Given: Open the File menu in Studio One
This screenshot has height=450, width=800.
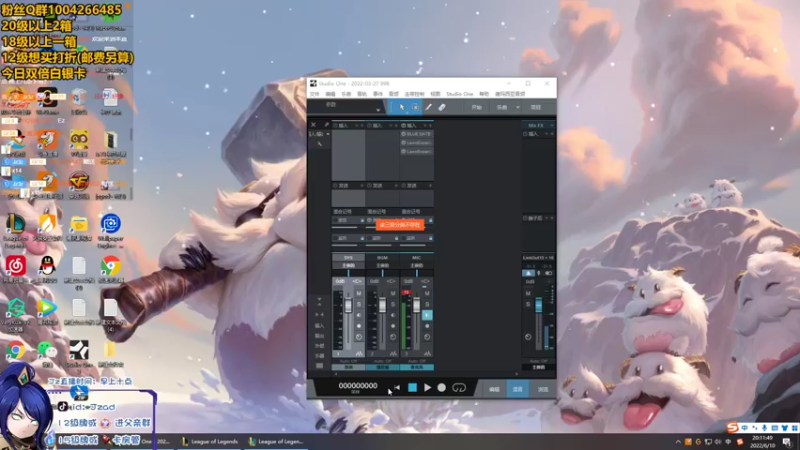Looking at the screenshot, I should coord(314,94).
